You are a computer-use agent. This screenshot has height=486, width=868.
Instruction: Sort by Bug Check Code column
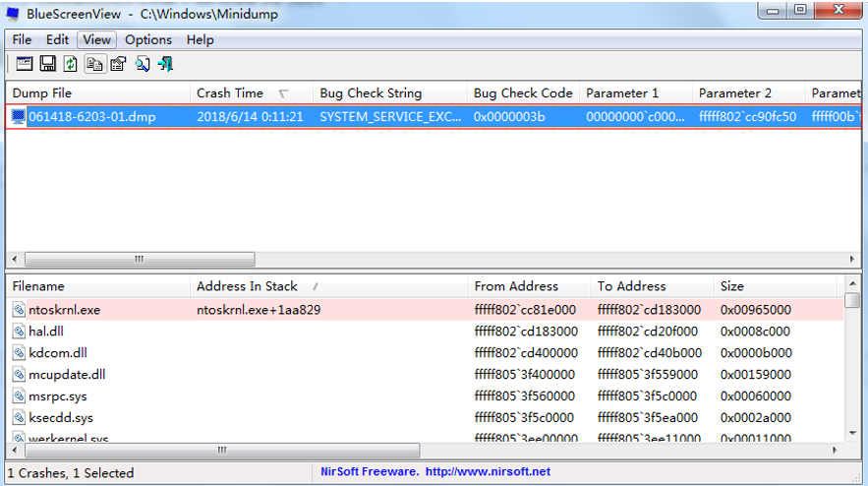tap(522, 93)
